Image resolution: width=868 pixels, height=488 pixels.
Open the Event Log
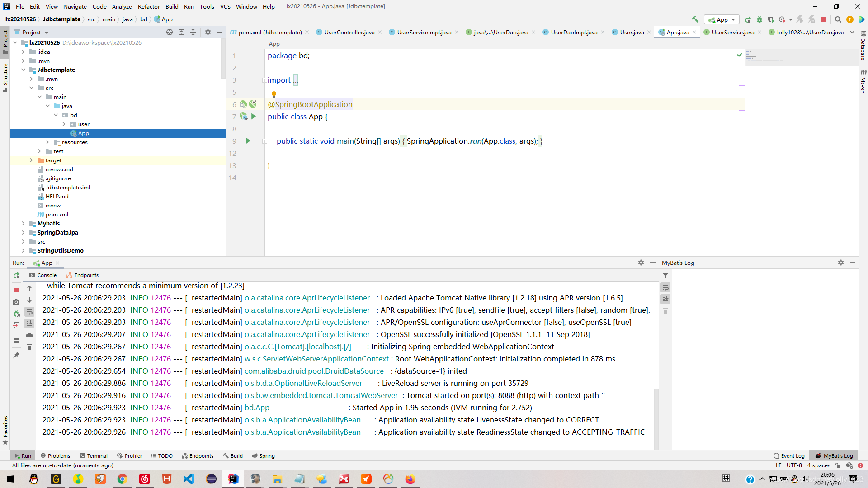[x=789, y=456]
